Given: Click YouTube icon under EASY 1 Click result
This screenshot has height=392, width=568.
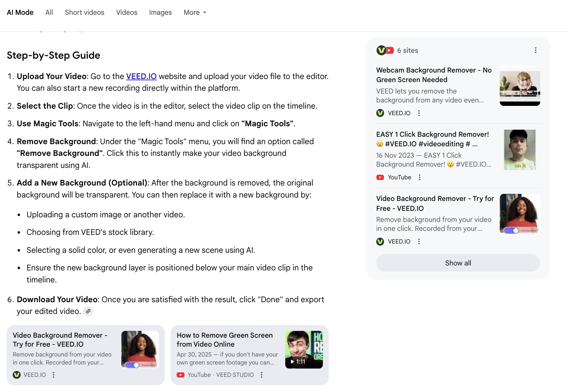Looking at the screenshot, I should pos(380,177).
